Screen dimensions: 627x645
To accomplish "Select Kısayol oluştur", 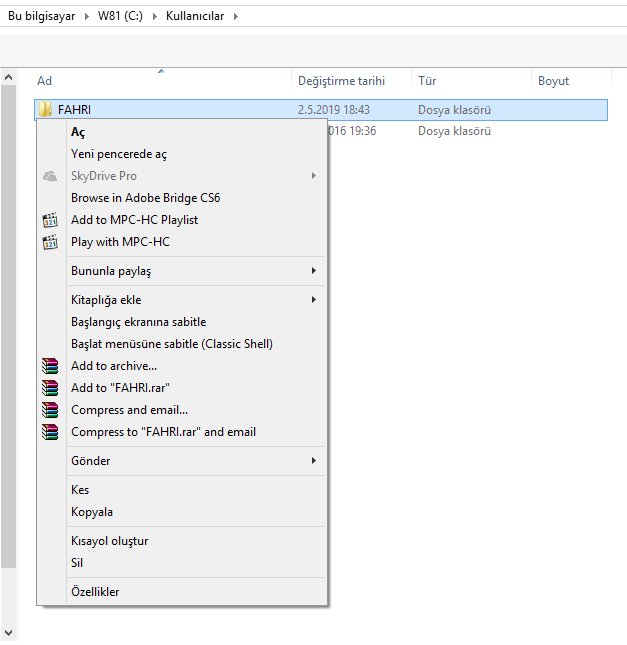I will click(x=182, y=541).
